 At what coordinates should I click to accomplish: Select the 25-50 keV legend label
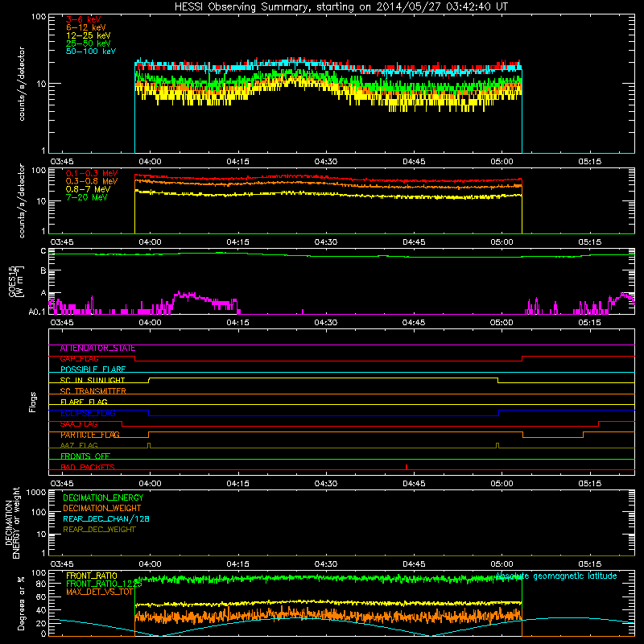pos(89,43)
